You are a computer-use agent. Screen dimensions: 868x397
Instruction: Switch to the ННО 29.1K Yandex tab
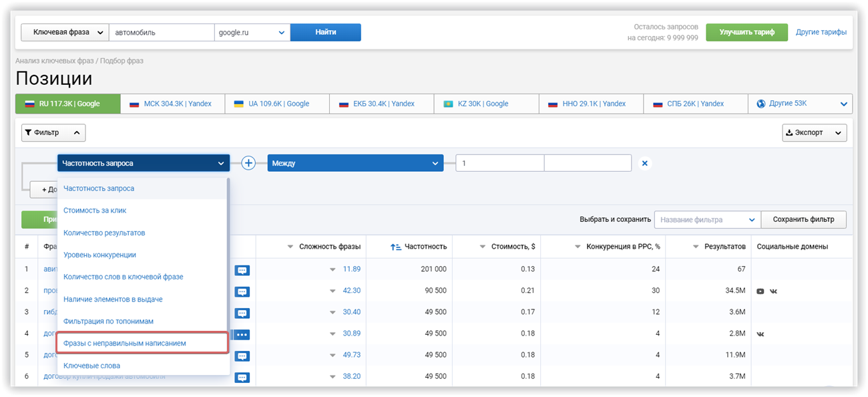(591, 104)
